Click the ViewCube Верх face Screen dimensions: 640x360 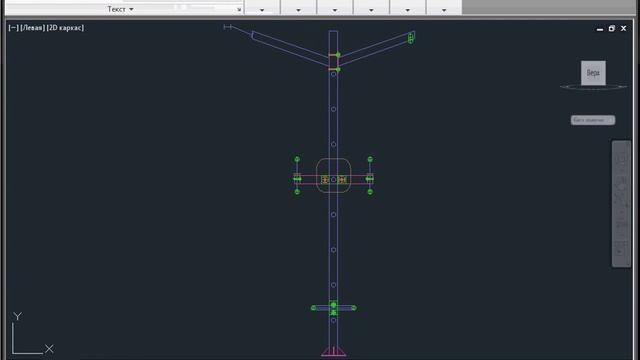point(593,73)
